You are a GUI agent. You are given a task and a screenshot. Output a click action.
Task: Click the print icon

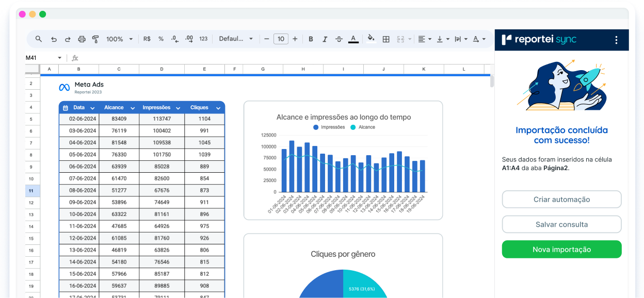(x=82, y=39)
